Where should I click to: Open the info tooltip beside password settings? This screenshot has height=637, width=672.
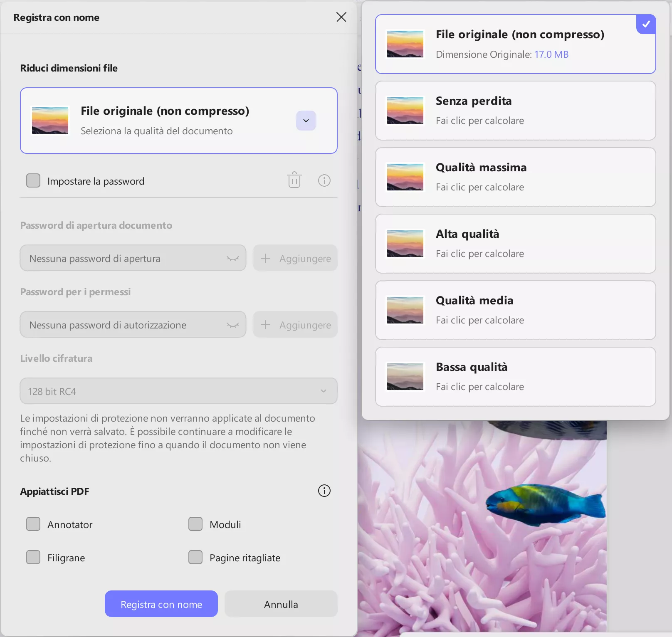click(324, 180)
